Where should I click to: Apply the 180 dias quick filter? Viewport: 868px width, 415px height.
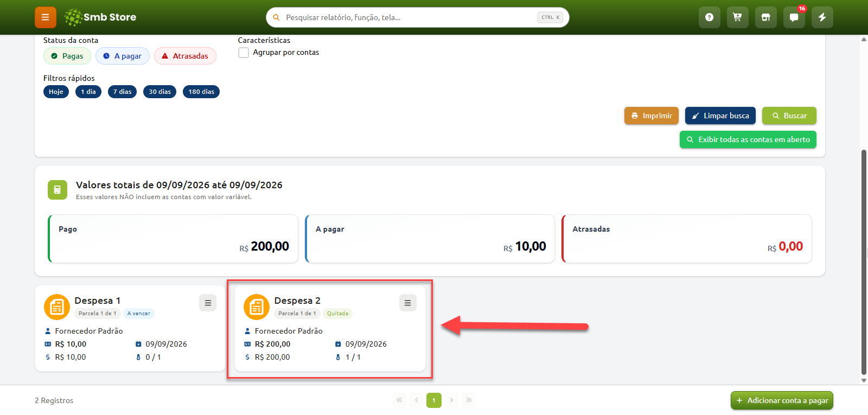[x=201, y=92]
